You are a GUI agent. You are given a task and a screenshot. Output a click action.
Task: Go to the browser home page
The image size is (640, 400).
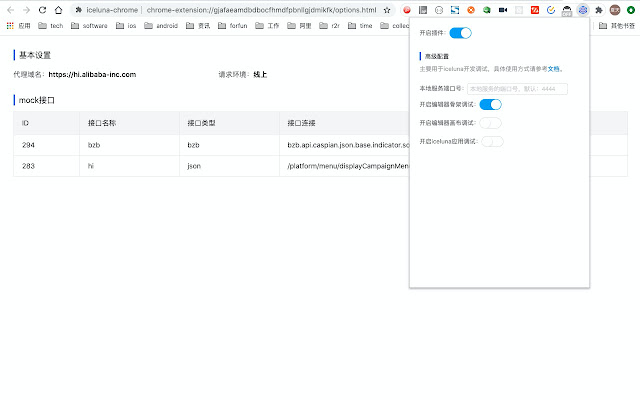[58, 10]
